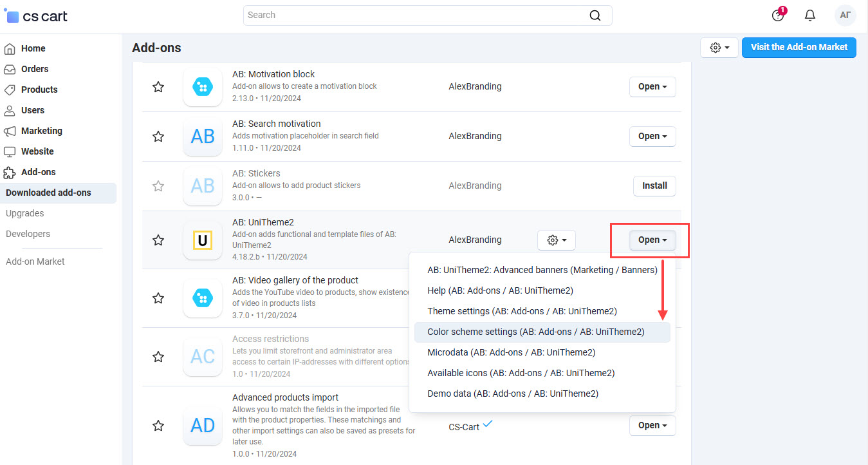This screenshot has height=465, width=868.
Task: Select Microdata menu entry
Action: pos(542,352)
